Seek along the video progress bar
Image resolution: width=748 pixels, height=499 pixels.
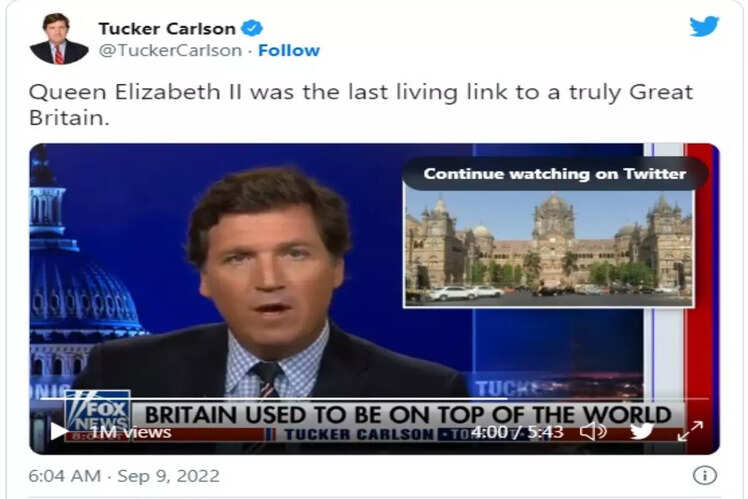pos(374,398)
